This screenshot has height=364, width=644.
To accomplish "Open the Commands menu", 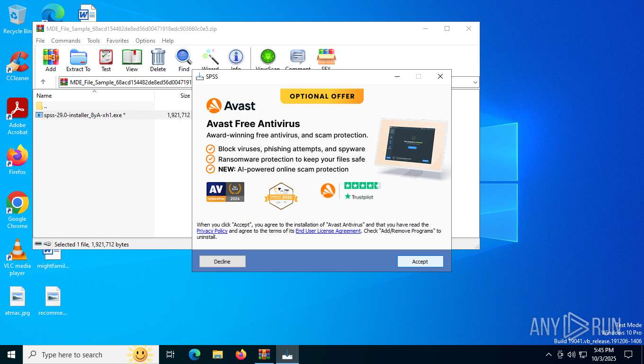I will 66,41.
